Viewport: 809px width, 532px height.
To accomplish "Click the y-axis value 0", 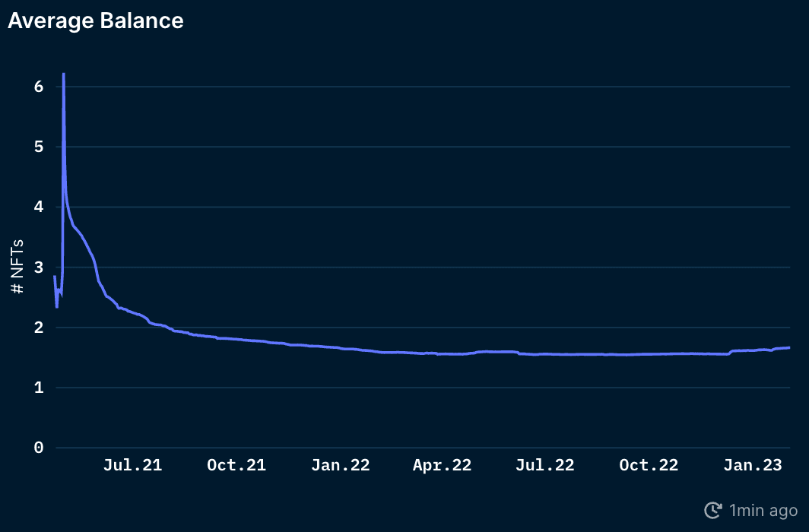I will (39, 448).
